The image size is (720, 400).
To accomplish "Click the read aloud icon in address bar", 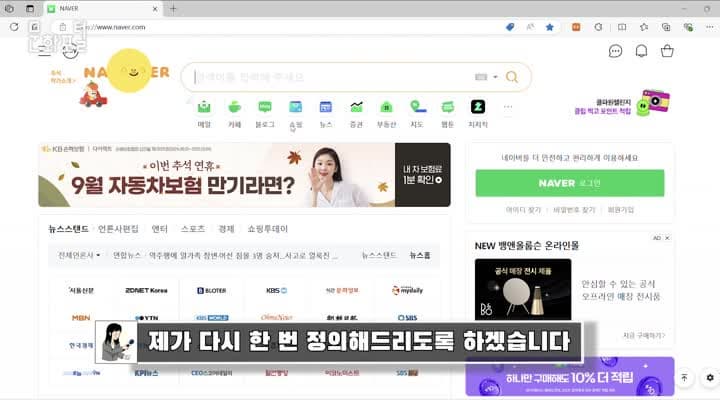I will 530,27.
